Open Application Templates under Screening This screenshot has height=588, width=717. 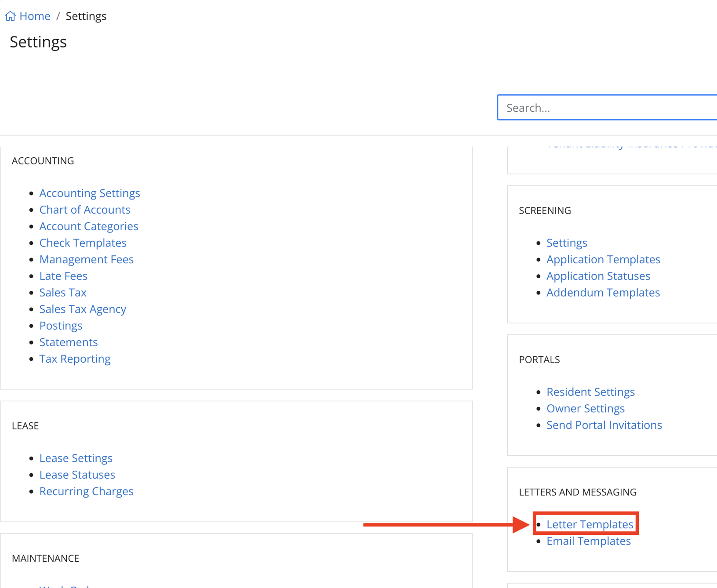coord(603,259)
